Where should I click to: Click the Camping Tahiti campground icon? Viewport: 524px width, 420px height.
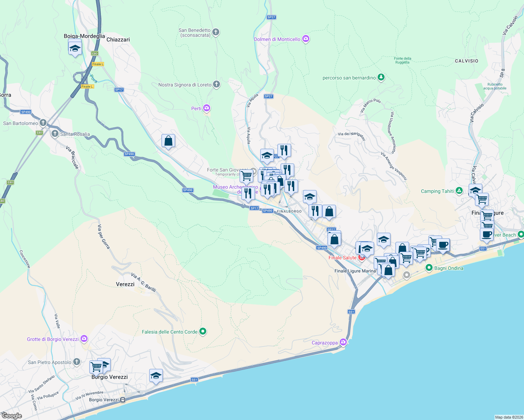pyautogui.click(x=459, y=191)
